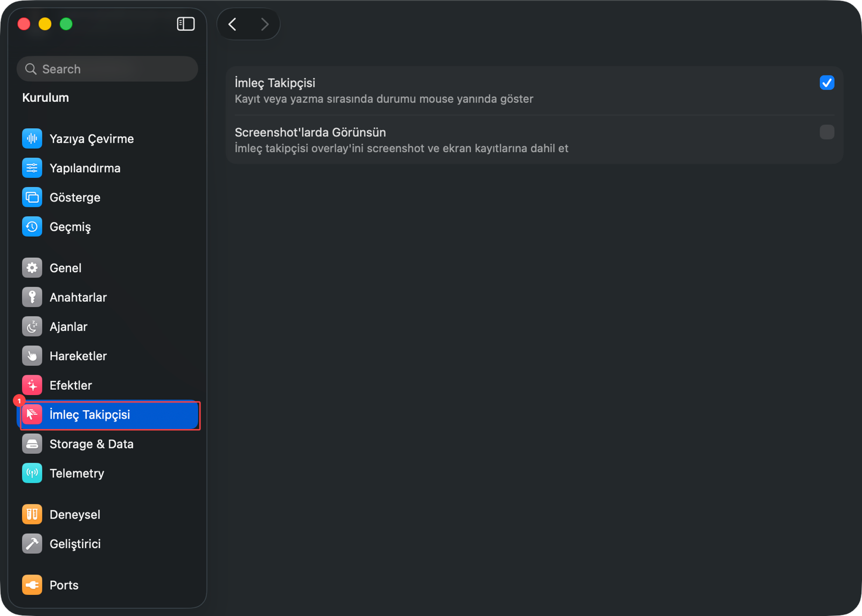862x616 pixels.
Task: Select the Efektler sparkle icon
Action: tap(32, 385)
